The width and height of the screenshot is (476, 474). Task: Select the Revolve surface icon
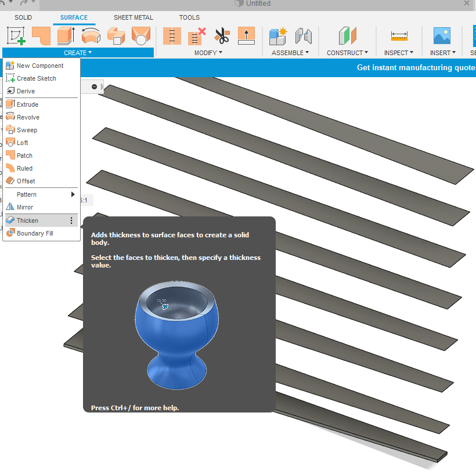(91, 35)
